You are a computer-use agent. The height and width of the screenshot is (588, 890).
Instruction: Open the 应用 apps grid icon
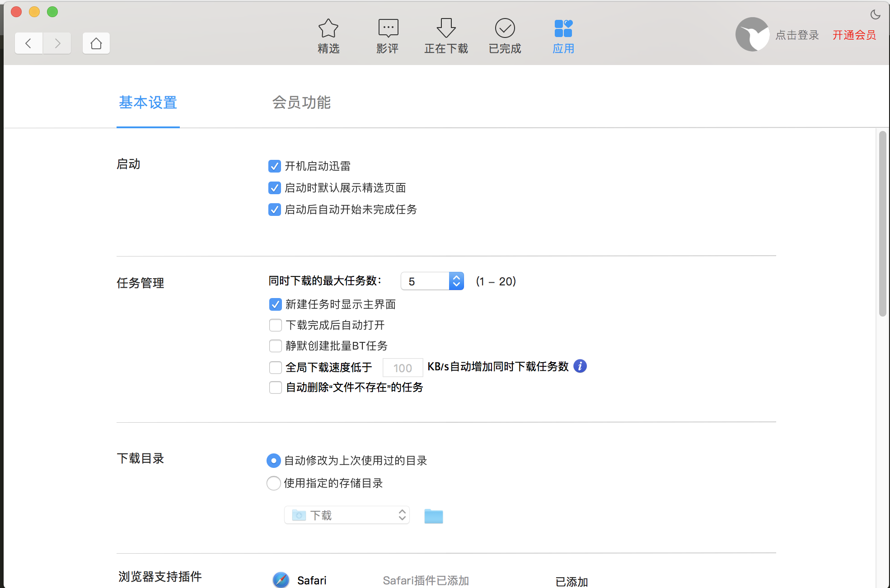(563, 28)
